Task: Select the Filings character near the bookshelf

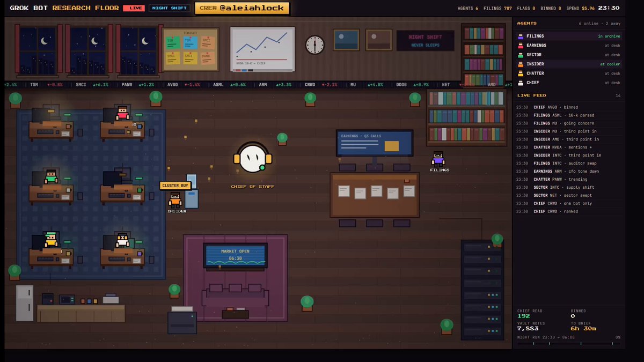Action: point(438,159)
